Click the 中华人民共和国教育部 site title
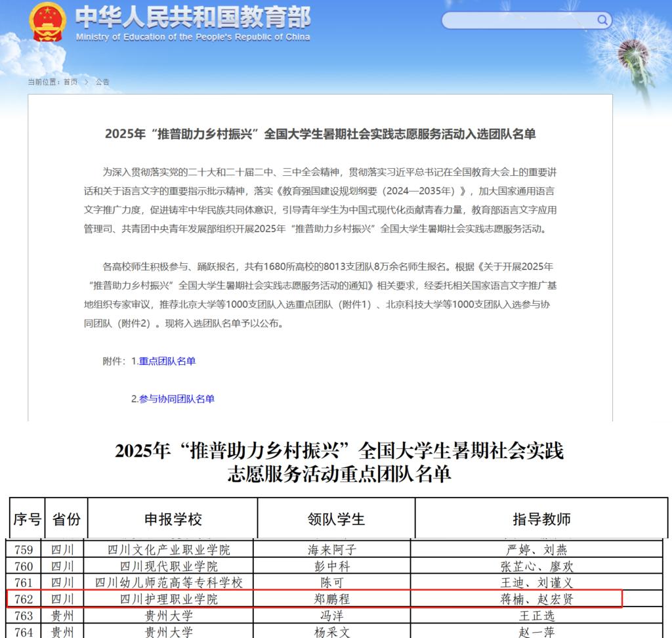Screen dimensions: 672x638 [x=193, y=16]
